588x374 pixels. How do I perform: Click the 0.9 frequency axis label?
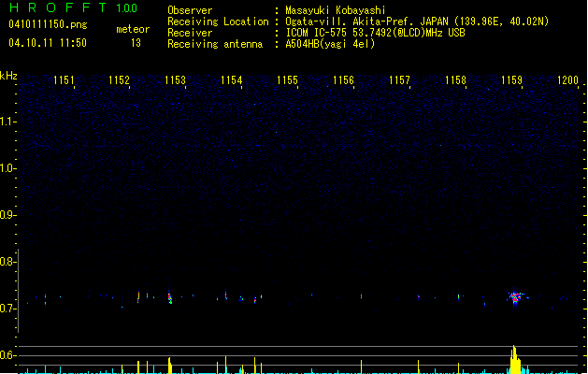coord(7,215)
